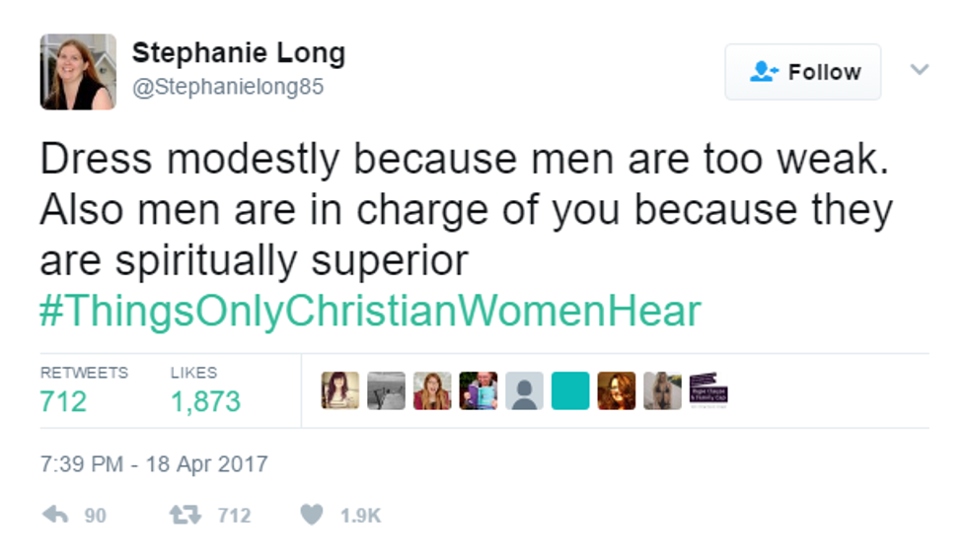This screenshot has width=967, height=560.
Task: Open the #ThingsOnlyChristianWomenHear hashtag
Action: (370, 312)
